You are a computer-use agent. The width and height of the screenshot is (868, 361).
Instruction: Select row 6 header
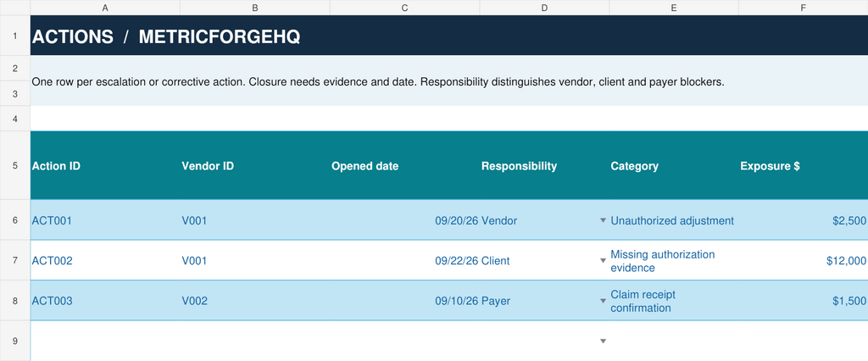15,219
